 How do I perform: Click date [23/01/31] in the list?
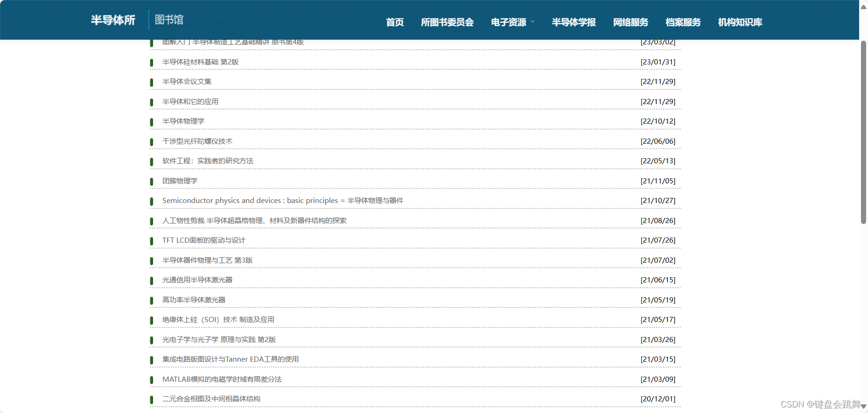pyautogui.click(x=658, y=62)
